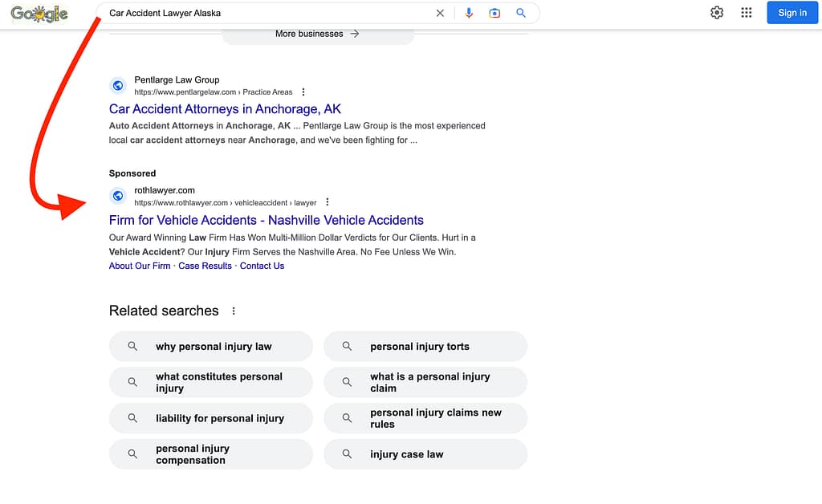Open the Google apps grid icon
822x504 pixels.
[x=747, y=13]
